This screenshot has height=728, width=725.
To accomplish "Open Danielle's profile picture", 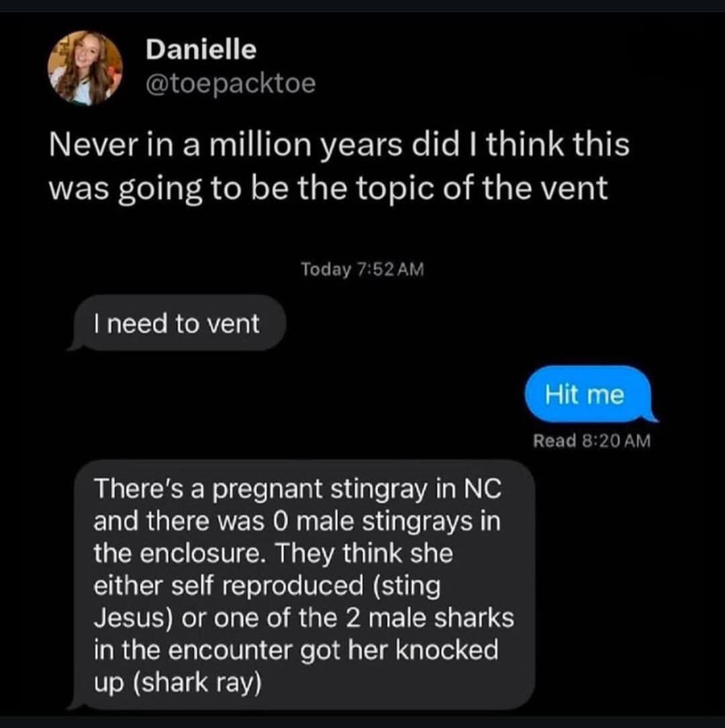I will coord(85,68).
